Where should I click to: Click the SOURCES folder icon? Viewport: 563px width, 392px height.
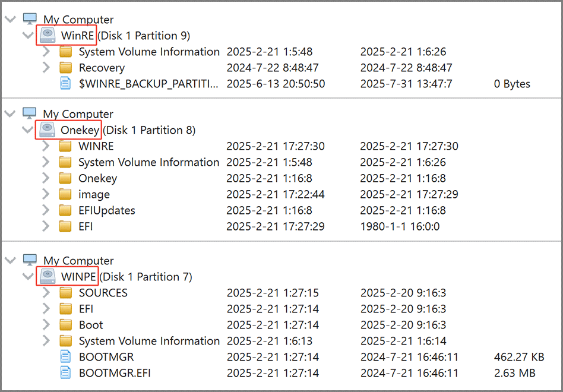[65, 293]
